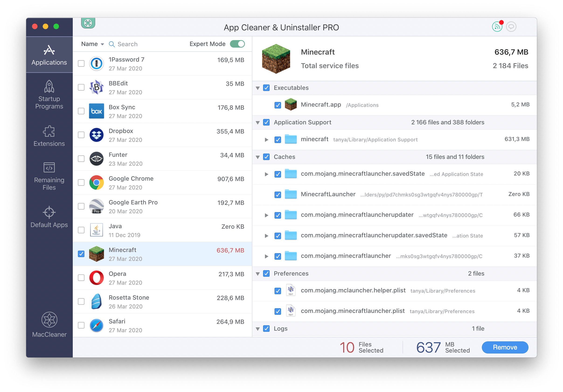563x392 pixels.
Task: Disable the Application Support checkbox
Action: click(x=266, y=122)
